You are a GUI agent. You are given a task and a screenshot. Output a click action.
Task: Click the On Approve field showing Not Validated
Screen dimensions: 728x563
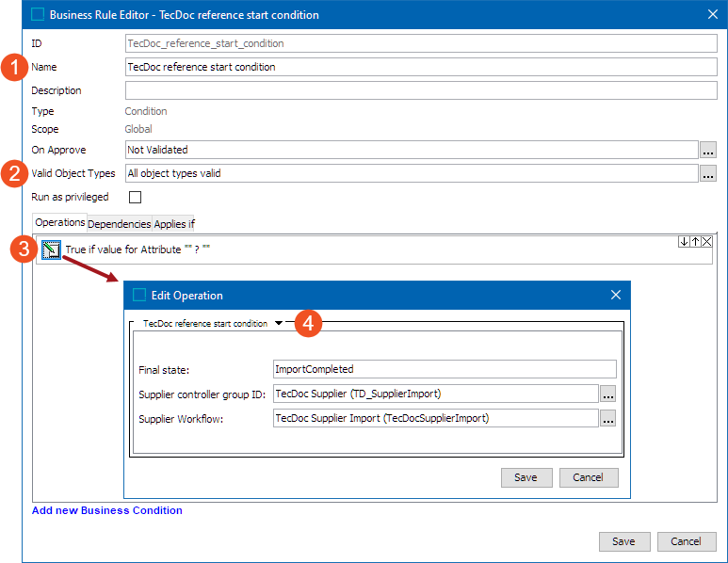point(412,150)
